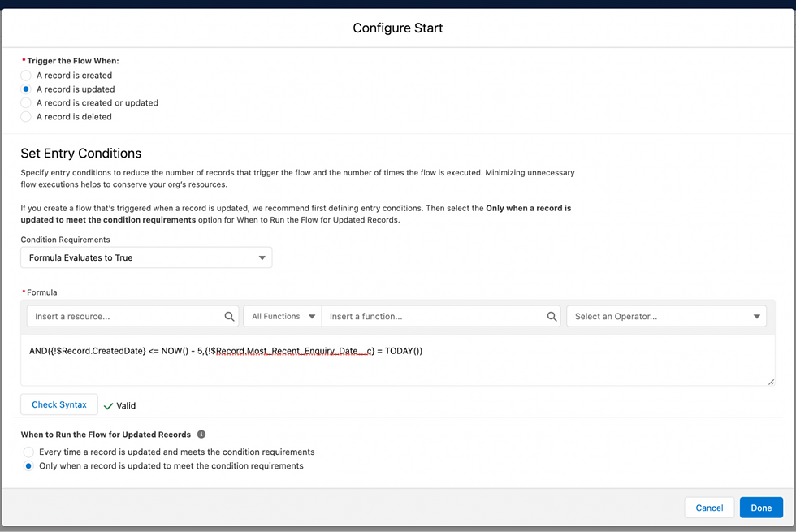Select 'Every time a record is updated' option
The image size is (796, 532).
pos(28,452)
